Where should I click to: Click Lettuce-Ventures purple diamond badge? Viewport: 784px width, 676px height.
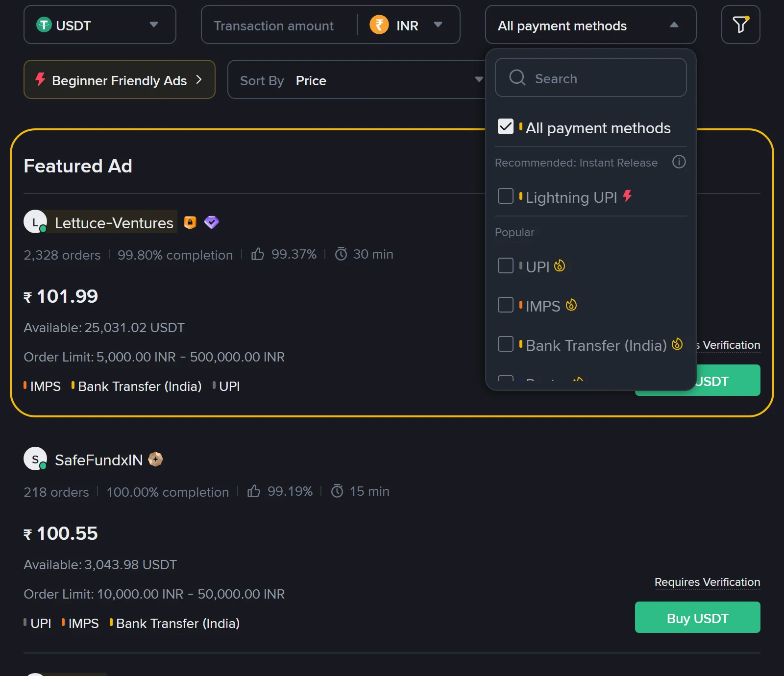(212, 222)
